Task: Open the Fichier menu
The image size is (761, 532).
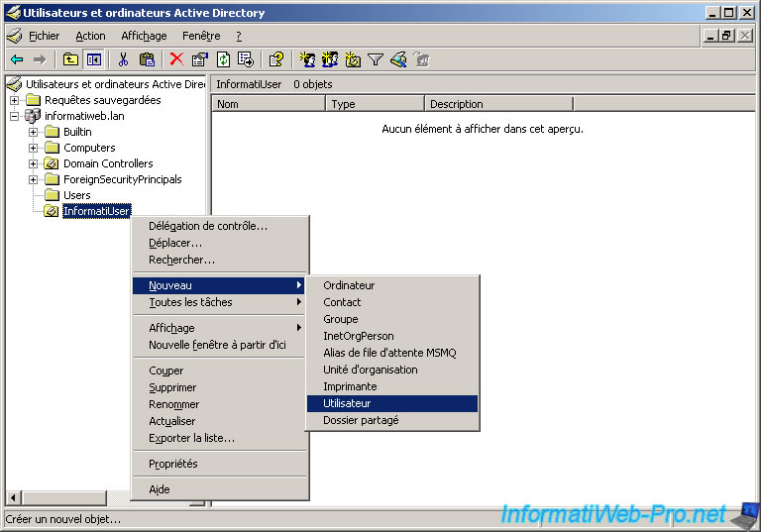Action: click(44, 36)
